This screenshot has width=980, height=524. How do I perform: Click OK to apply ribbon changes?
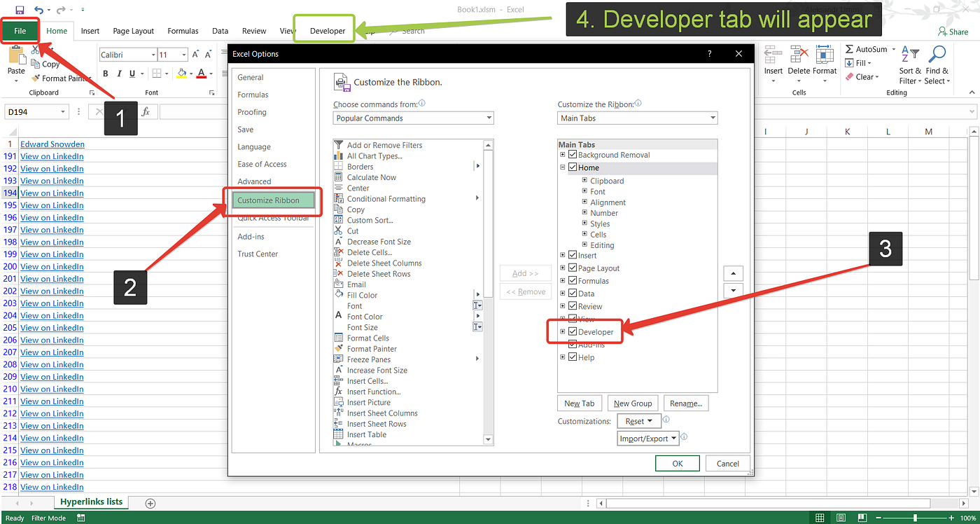tap(677, 463)
